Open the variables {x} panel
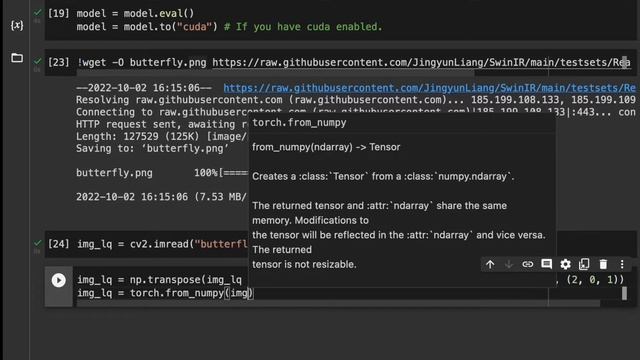Image resolution: width=640 pixels, height=360 pixels. pyautogui.click(x=17, y=25)
